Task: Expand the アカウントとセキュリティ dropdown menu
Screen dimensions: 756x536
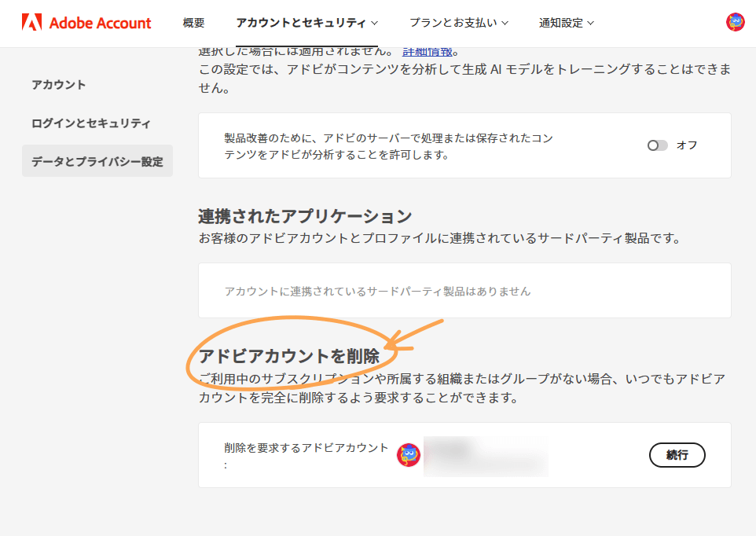Action: click(x=307, y=23)
